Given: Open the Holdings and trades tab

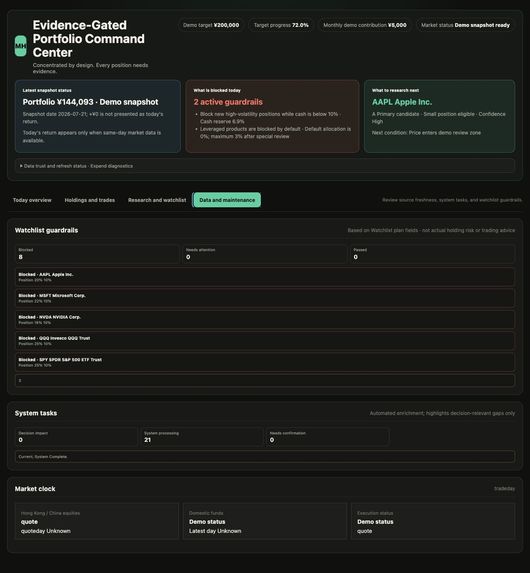Looking at the screenshot, I should coord(90,200).
